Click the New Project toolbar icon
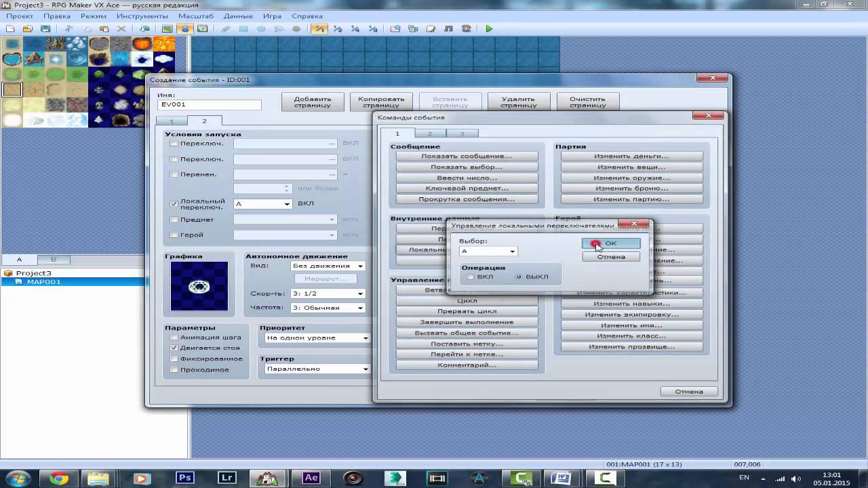This screenshot has width=868, height=488. pyautogui.click(x=10, y=28)
